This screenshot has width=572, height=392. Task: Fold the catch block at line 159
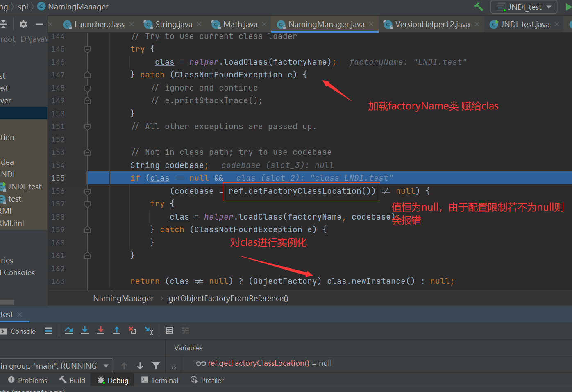[x=87, y=230]
